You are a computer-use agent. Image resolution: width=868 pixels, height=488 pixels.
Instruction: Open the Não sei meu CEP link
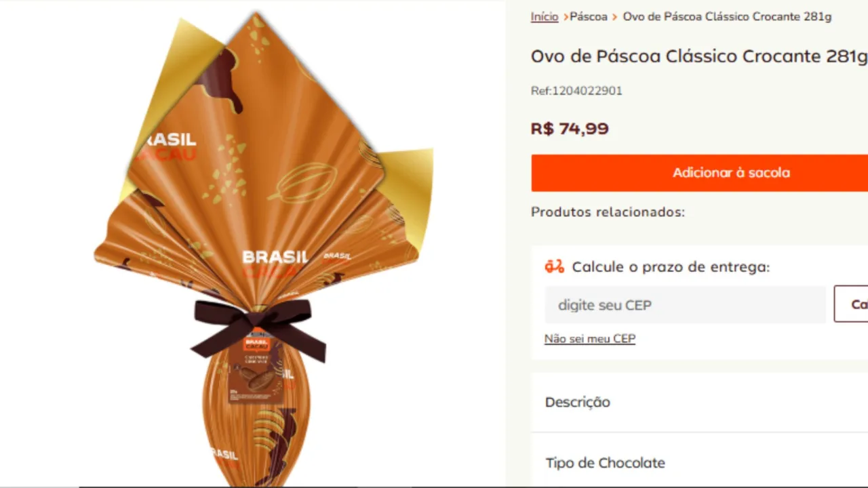(x=590, y=338)
